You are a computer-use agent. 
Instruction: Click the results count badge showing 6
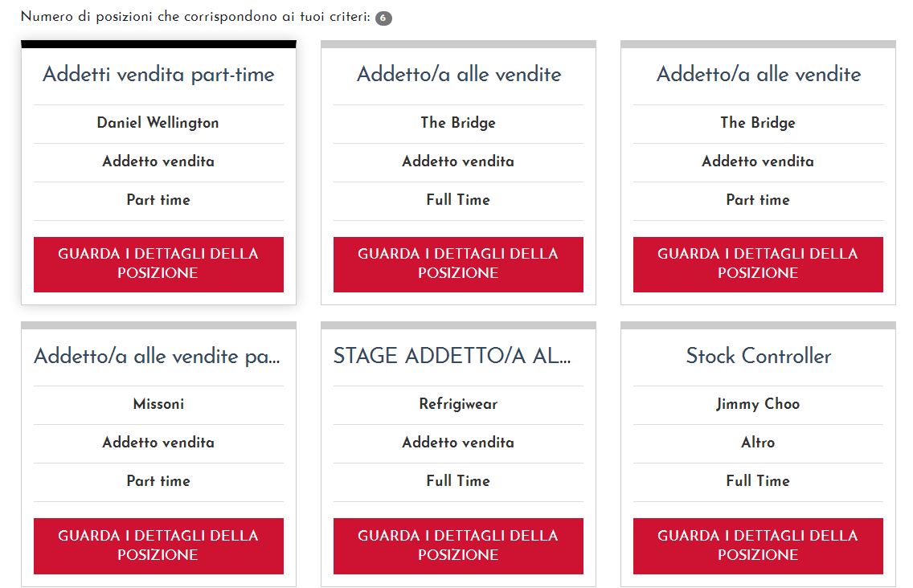383,18
